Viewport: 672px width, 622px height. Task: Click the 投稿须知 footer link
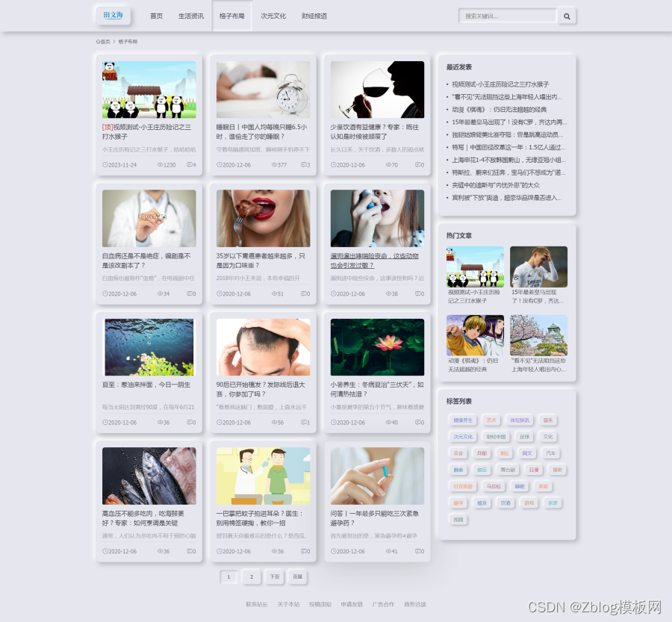pos(320,604)
